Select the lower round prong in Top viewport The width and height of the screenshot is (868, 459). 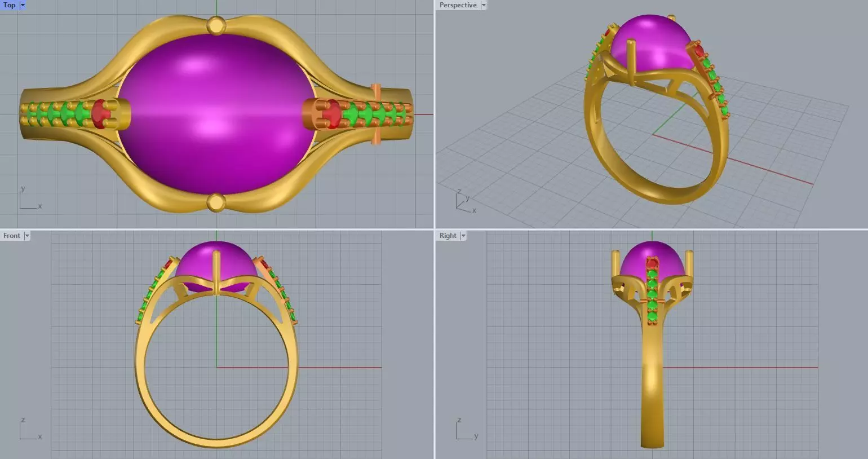216,202
